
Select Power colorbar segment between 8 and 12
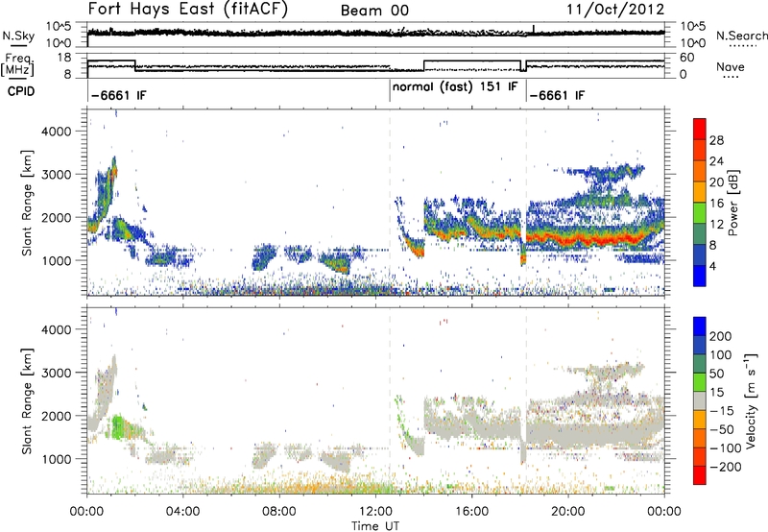click(x=700, y=234)
